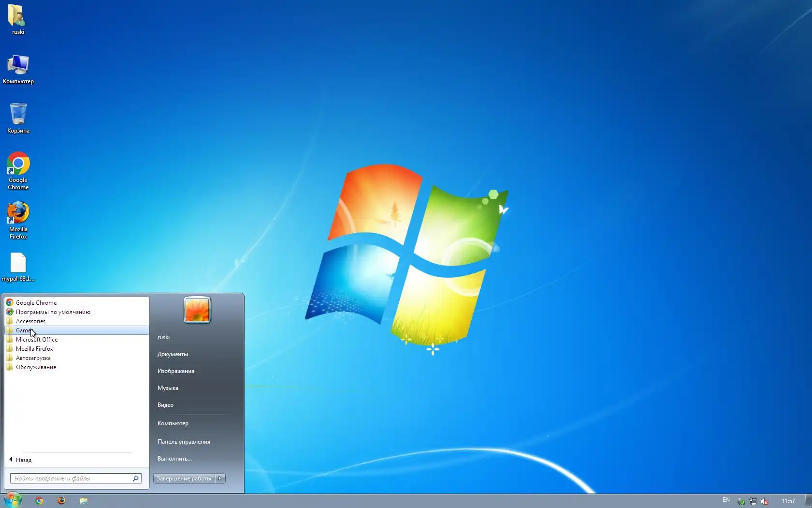Click the Windows Start orb on the taskbar
Viewport: 812px width, 508px height.
[13, 500]
